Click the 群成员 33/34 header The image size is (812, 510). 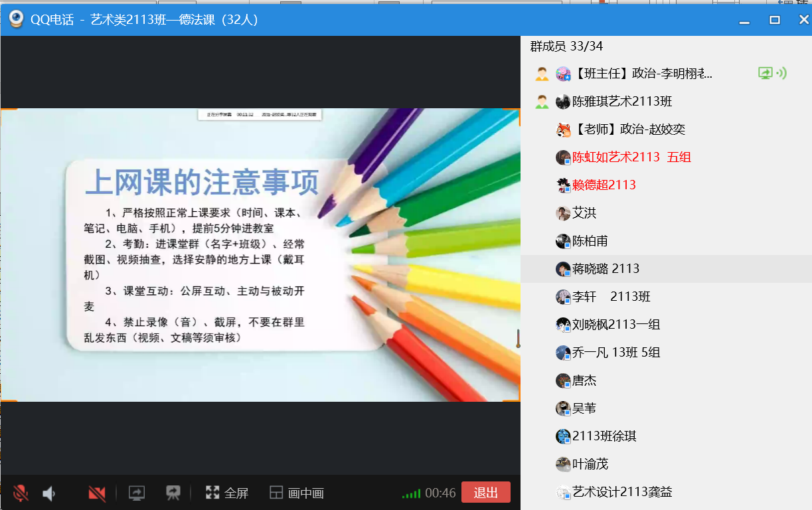[566, 46]
